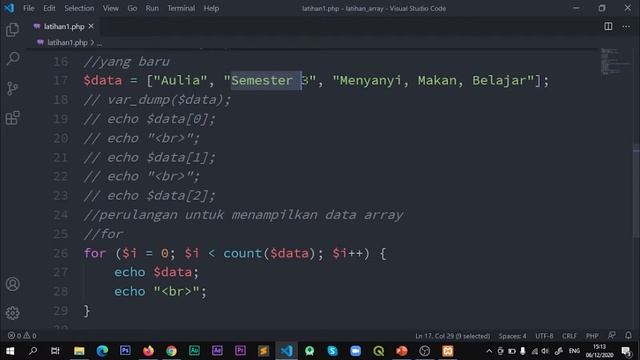Launch XAMPP from taskbar
This screenshot has width=640, height=360.
[448, 351]
